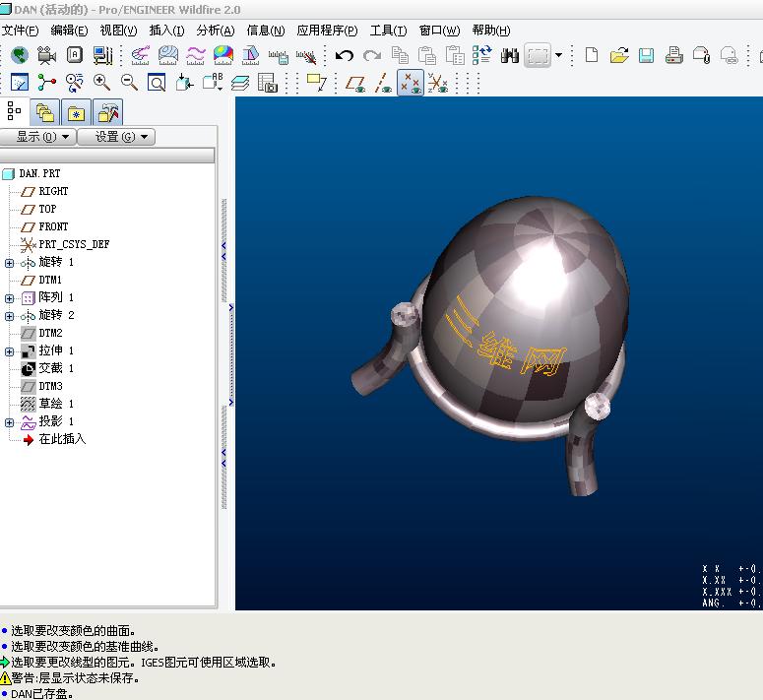
Task: Switch to the Connections tab
Action: [x=107, y=113]
